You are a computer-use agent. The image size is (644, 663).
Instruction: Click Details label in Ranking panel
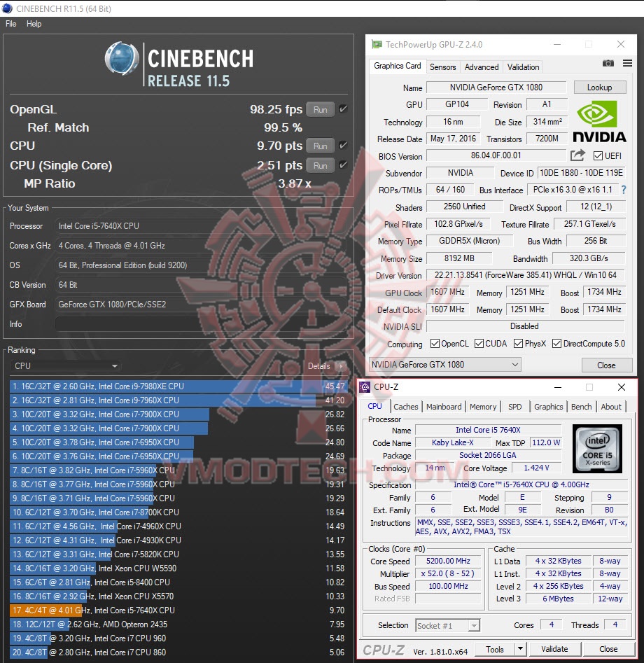[318, 366]
